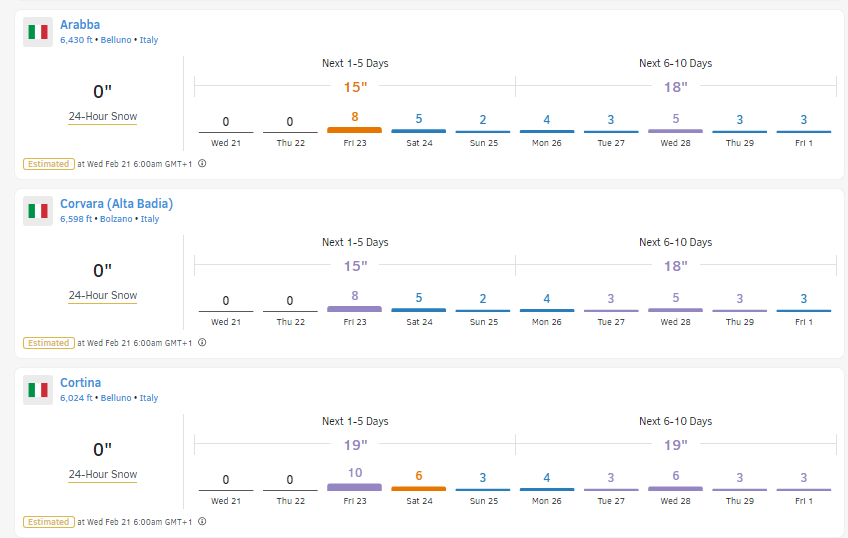
Task: Click Arabba's 24-Hour Snow label
Action: click(103, 117)
